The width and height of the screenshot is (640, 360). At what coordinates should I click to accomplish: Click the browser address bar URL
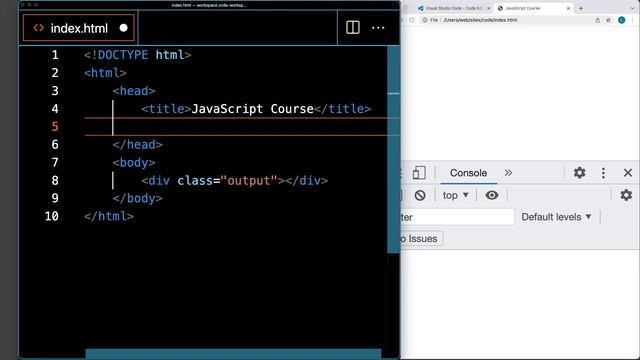click(480, 20)
